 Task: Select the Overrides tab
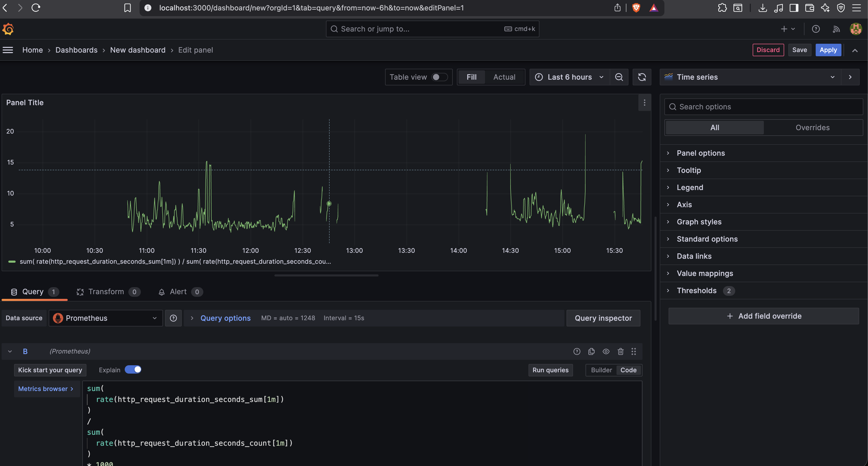point(812,127)
